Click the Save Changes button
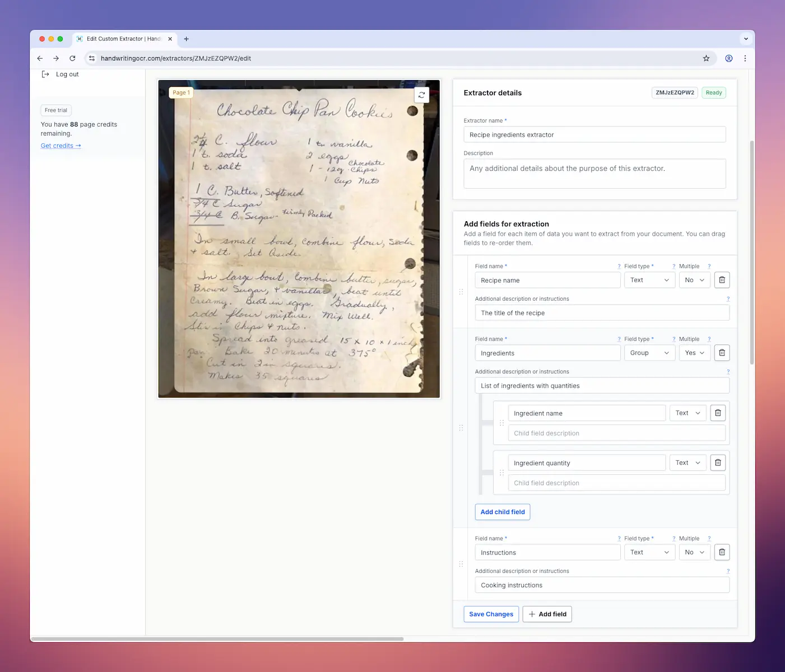Screen dimensions: 785x672 pyautogui.click(x=491, y=614)
